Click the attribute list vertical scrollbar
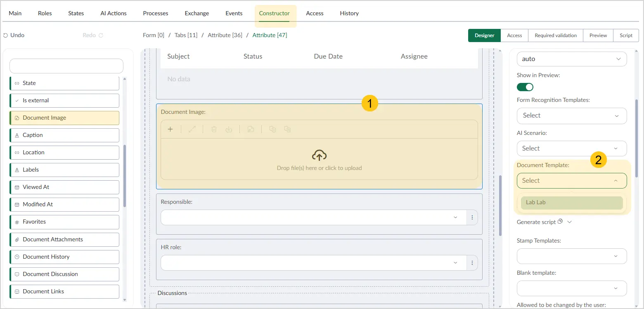The image size is (644, 309). [125, 175]
